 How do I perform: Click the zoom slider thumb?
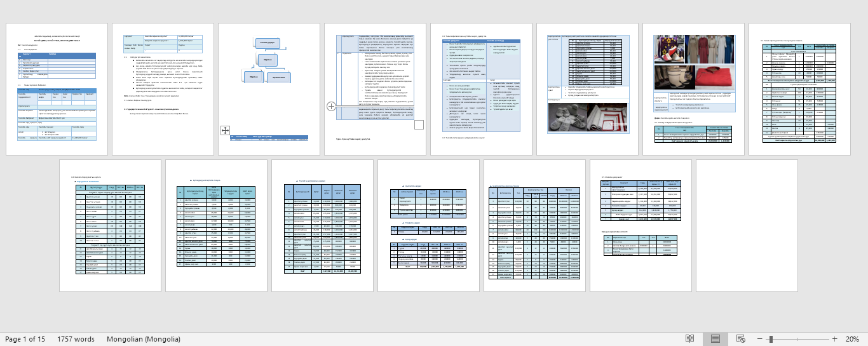[770, 339]
